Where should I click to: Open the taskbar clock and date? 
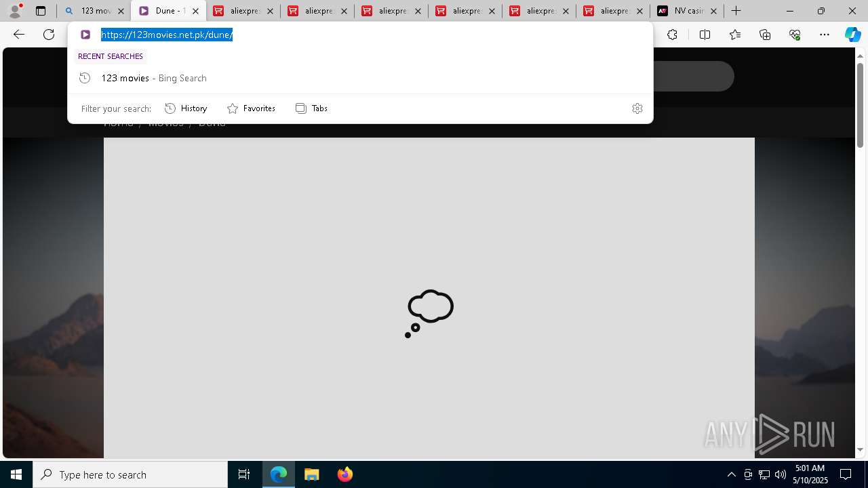point(810,474)
